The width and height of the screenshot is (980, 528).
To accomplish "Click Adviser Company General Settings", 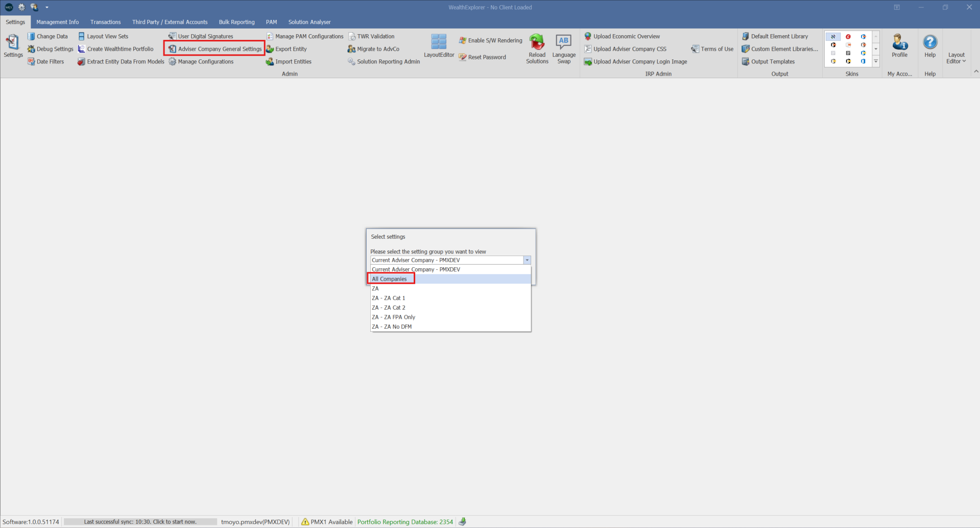I will coord(219,49).
